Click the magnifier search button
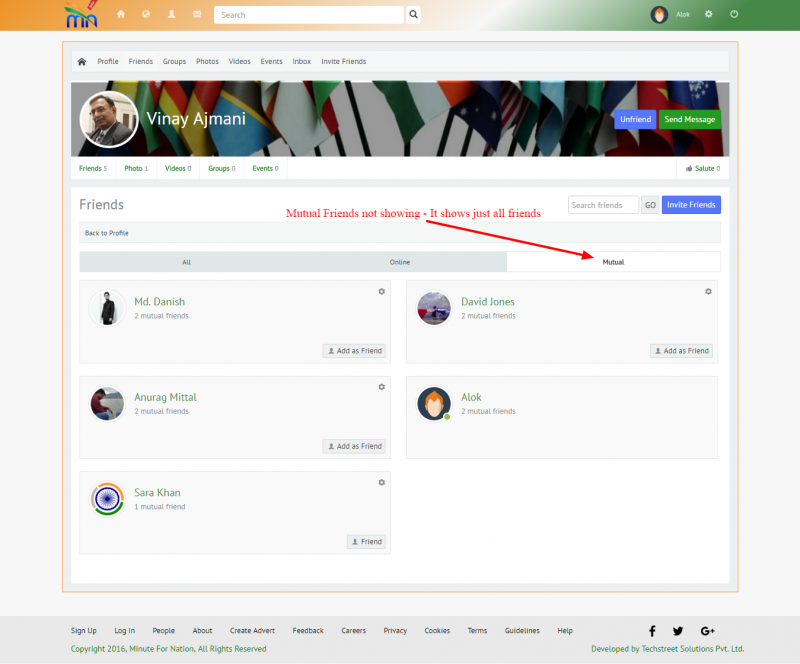This screenshot has width=800, height=664. point(414,15)
